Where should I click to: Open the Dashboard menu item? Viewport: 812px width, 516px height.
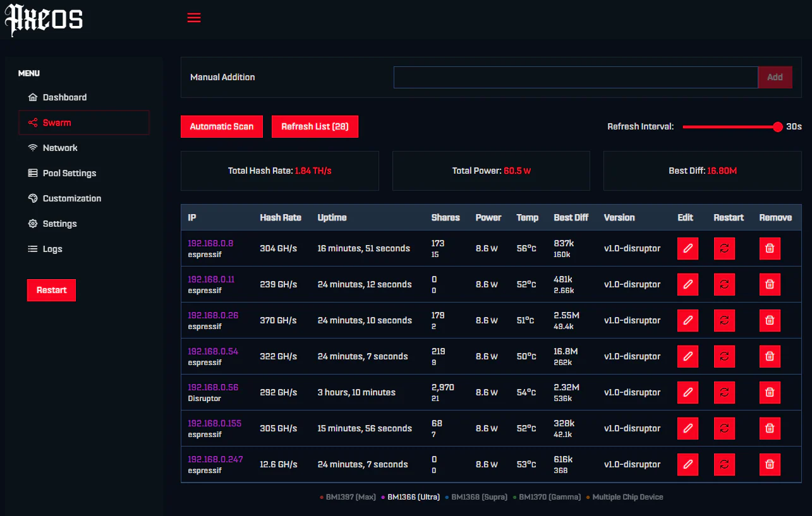64,97
